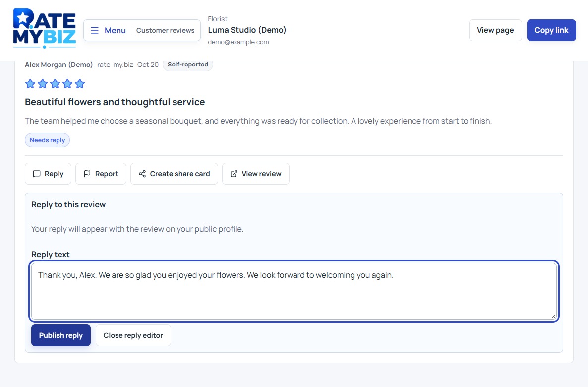The image size is (588, 387).
Task: Click the fourth rating star
Action: (x=67, y=84)
